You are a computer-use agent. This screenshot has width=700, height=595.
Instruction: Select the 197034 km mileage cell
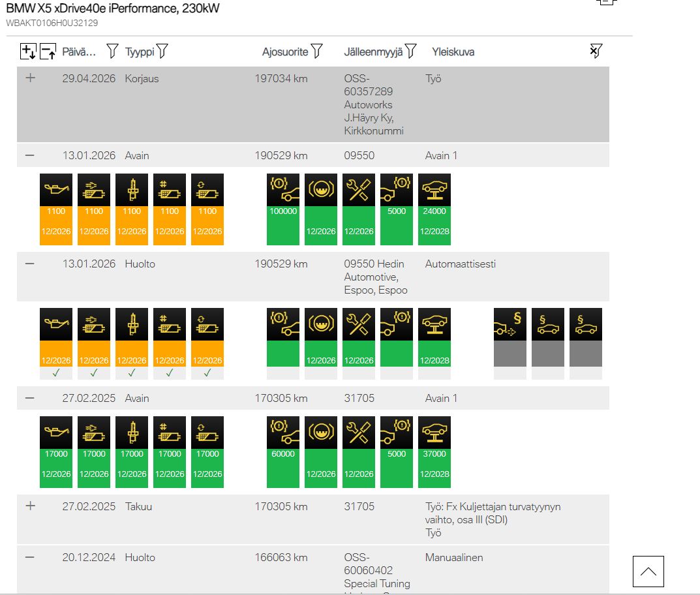(x=281, y=78)
